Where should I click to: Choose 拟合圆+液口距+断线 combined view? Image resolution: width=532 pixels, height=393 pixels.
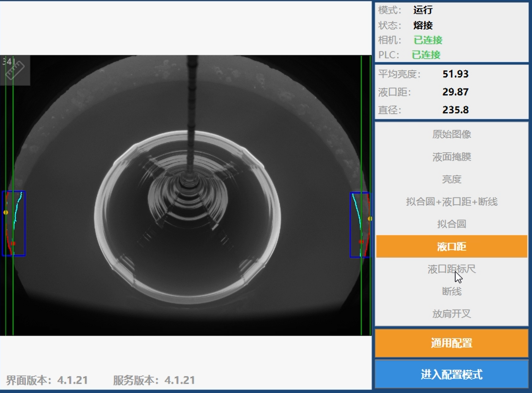pos(451,202)
